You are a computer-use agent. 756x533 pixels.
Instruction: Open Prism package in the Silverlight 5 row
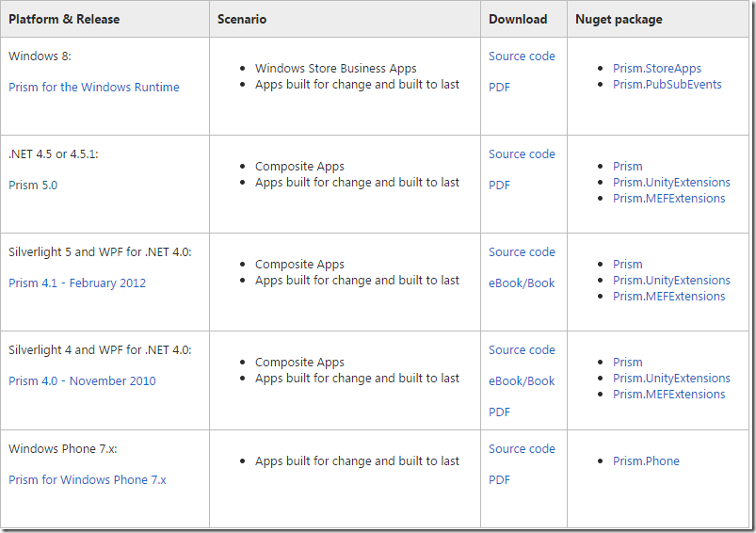627,265
